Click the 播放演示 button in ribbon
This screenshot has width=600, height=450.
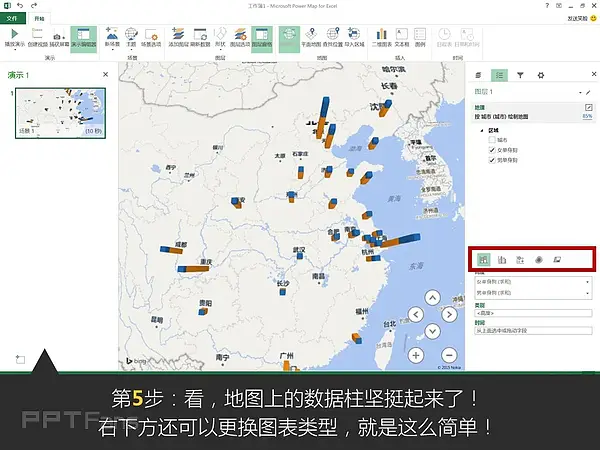(x=16, y=38)
